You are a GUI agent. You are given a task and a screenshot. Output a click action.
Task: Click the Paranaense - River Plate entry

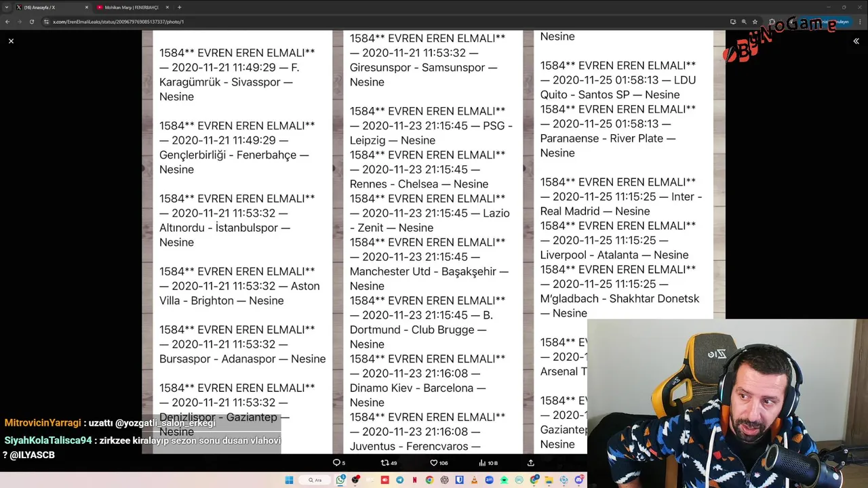(618, 131)
